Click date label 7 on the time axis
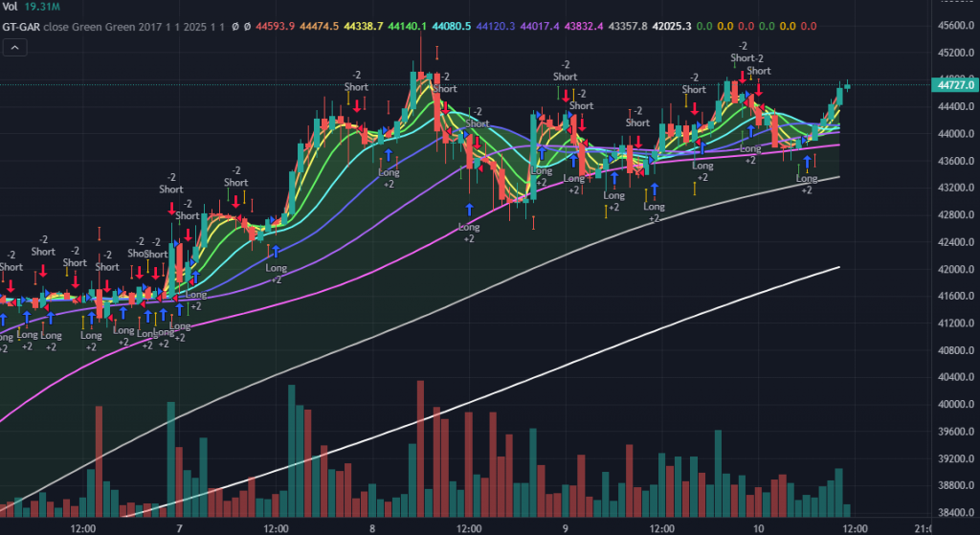Viewport: 980px width, 535px height. click(179, 527)
